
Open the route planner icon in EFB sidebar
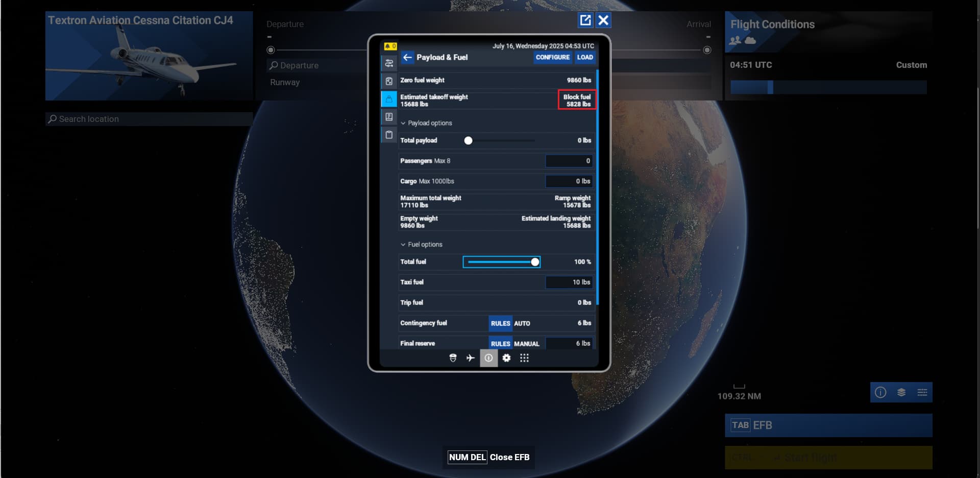click(x=389, y=63)
